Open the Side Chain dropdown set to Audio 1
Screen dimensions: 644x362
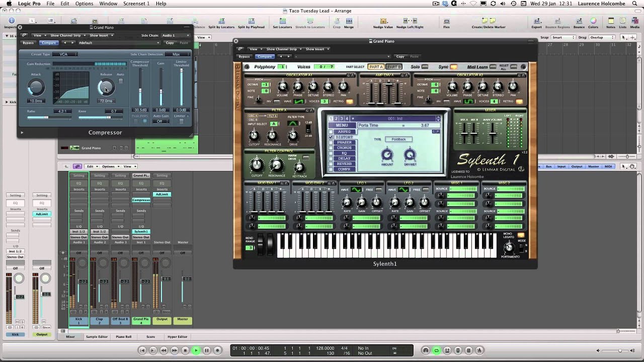[x=175, y=36]
